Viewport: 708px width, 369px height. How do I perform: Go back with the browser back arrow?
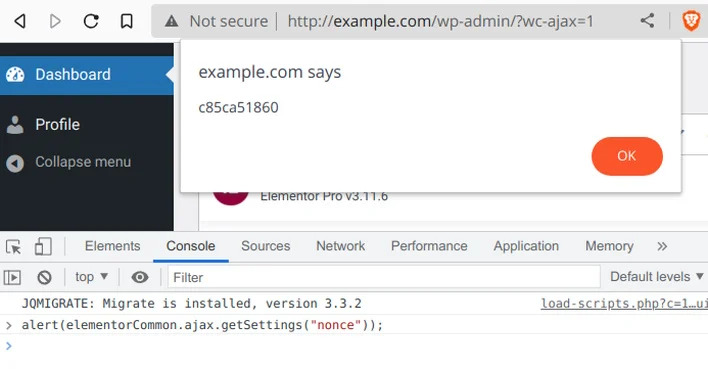click(19, 21)
